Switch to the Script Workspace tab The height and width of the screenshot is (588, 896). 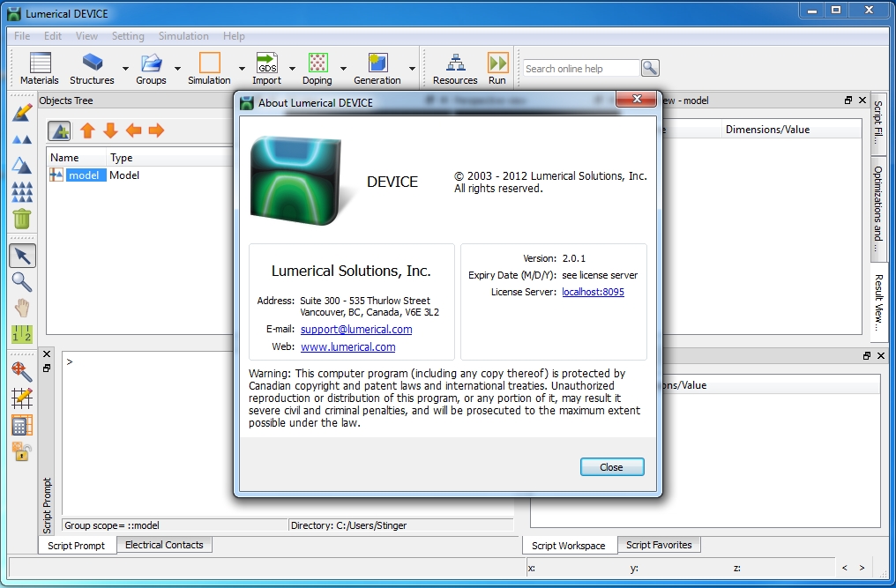point(569,546)
